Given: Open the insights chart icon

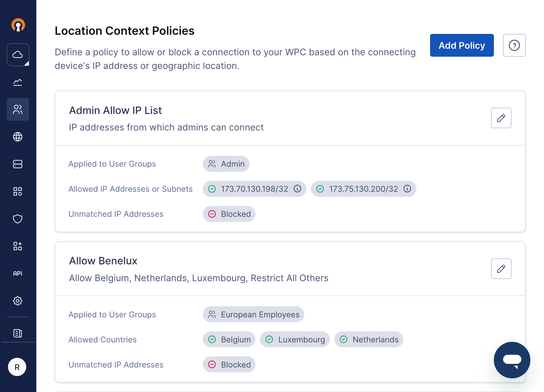Looking at the screenshot, I should [18, 82].
